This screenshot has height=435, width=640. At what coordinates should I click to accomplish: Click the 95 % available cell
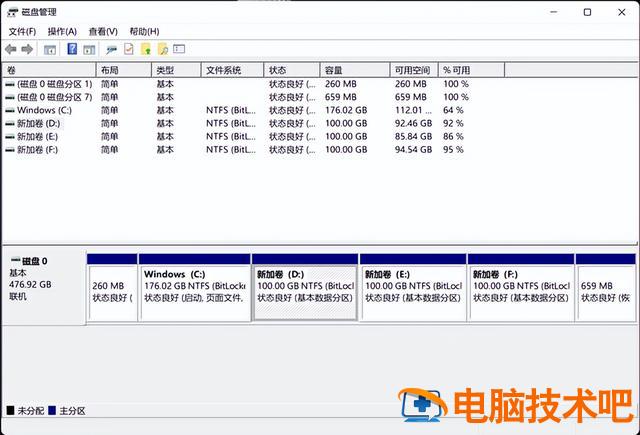click(x=453, y=149)
